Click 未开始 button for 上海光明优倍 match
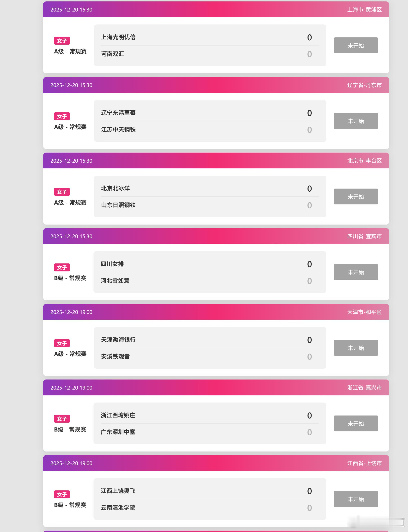 (x=356, y=45)
